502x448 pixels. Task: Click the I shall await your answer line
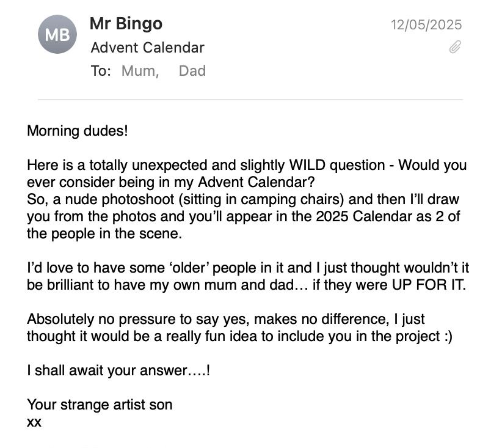(118, 370)
